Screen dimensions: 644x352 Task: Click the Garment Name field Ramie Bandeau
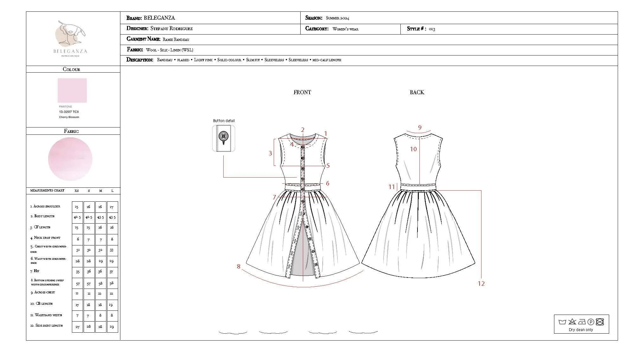click(x=176, y=39)
